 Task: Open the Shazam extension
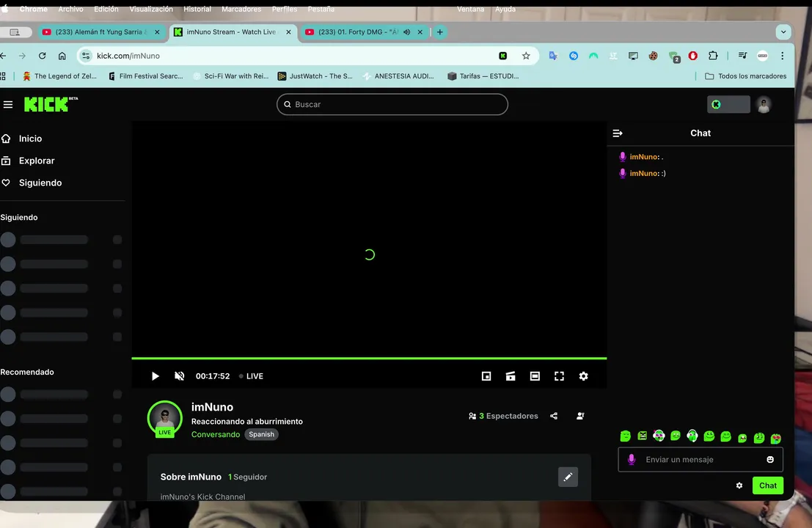(574, 56)
